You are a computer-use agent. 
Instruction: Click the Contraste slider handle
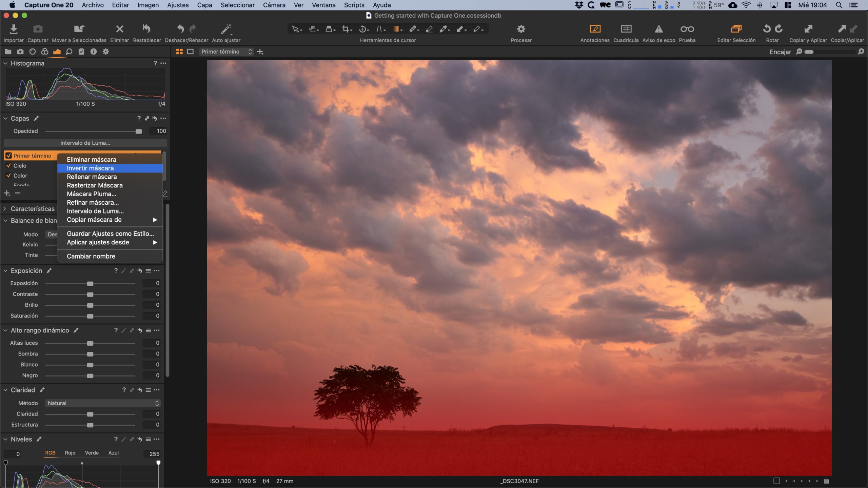(90, 294)
